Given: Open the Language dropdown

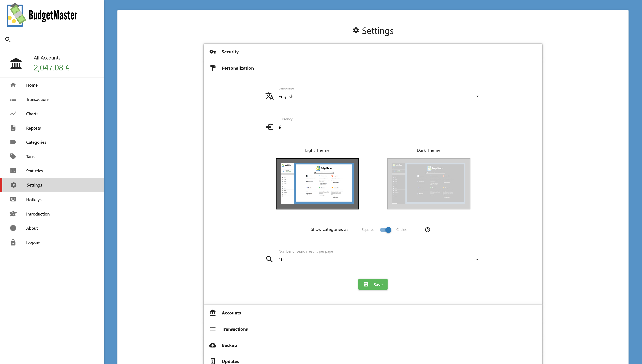Looking at the screenshot, I should [x=379, y=97].
